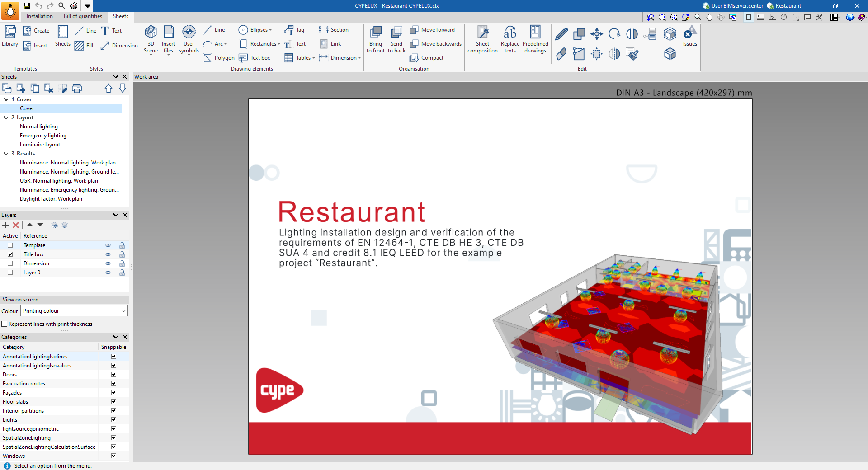Click the overlapping-squares Copy tool in Edit
The height and width of the screenshot is (470, 868).
click(579, 34)
